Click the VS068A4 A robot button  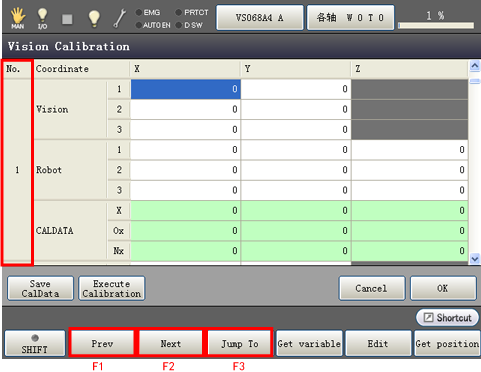pos(260,18)
